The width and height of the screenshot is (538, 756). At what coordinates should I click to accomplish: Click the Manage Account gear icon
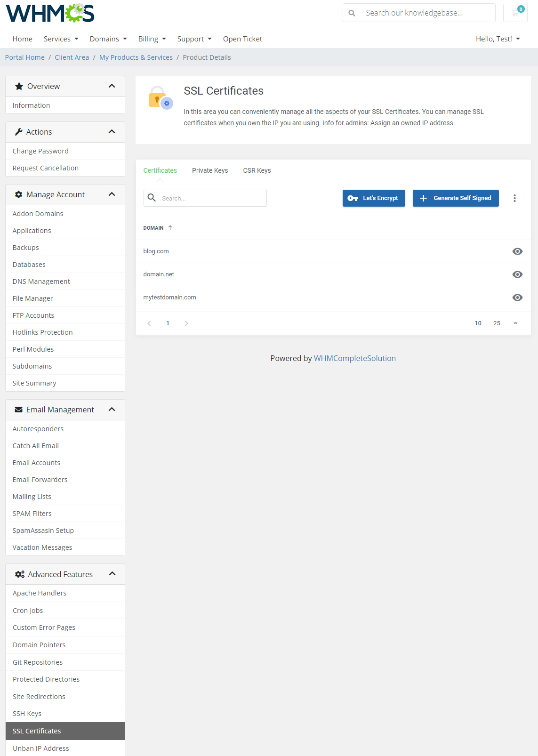18,194
